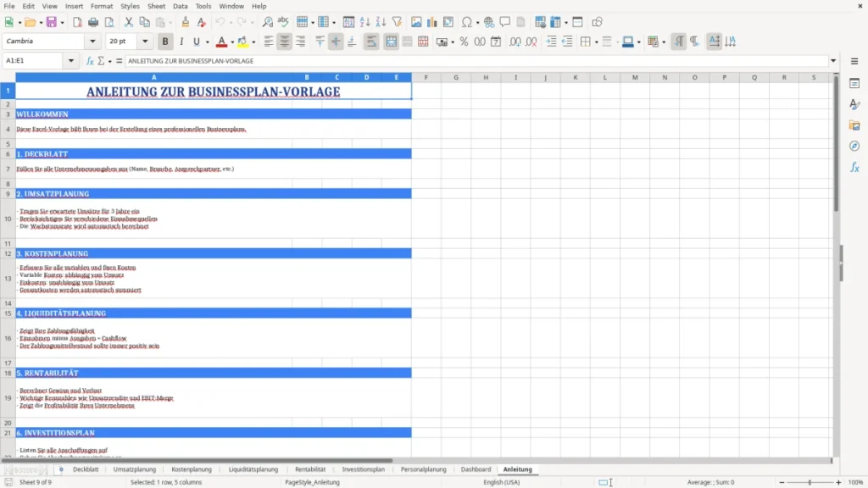Screen dimensions: 868x488
Task: Click the sidebar settings hamburger button
Action: [854, 61]
